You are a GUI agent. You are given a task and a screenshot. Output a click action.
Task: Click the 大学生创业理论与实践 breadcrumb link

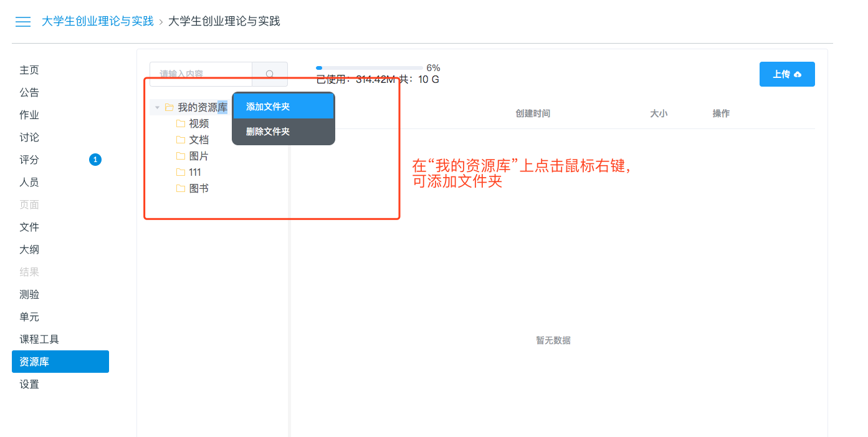[x=97, y=21]
